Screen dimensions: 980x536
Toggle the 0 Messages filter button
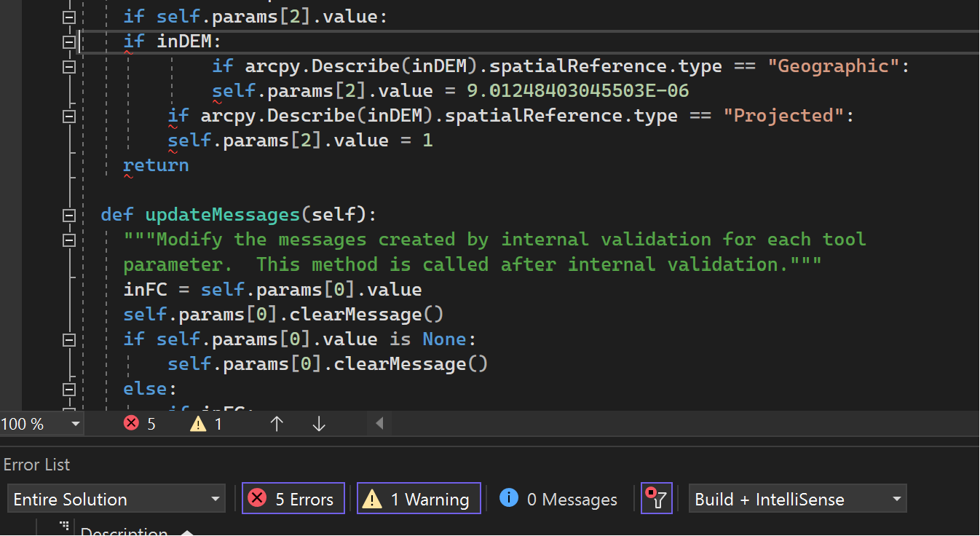tap(558, 499)
